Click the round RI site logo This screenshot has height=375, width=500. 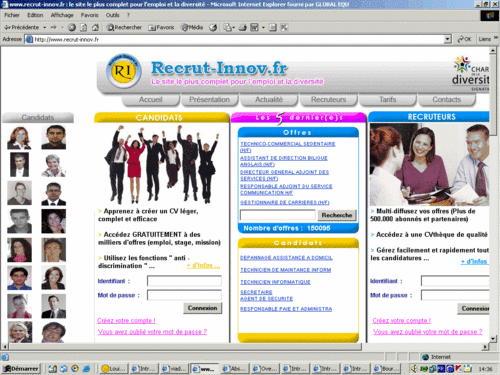coord(124,71)
